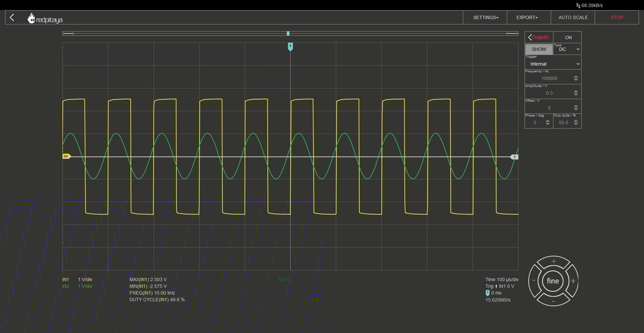Click the Amplitude field stepper arrows
This screenshot has height=333, width=644.
pos(576,93)
